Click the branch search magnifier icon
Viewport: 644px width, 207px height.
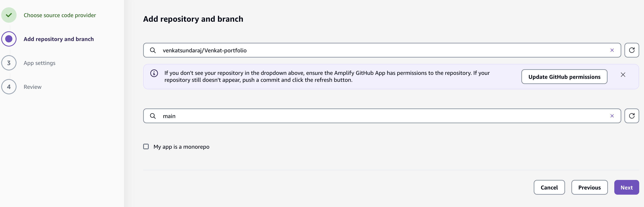[x=153, y=116]
